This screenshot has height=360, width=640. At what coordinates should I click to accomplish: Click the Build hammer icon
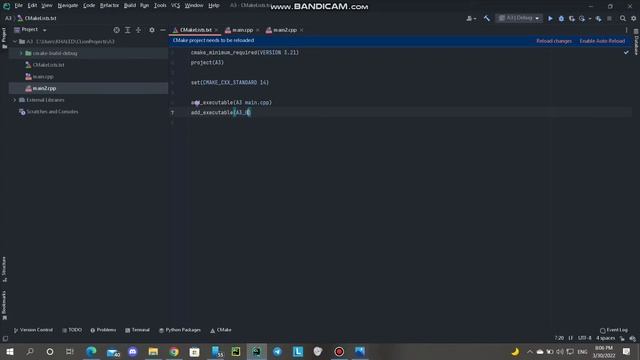point(487,18)
